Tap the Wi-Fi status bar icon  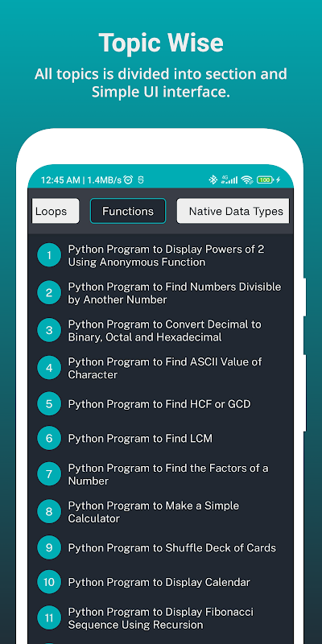tap(247, 180)
